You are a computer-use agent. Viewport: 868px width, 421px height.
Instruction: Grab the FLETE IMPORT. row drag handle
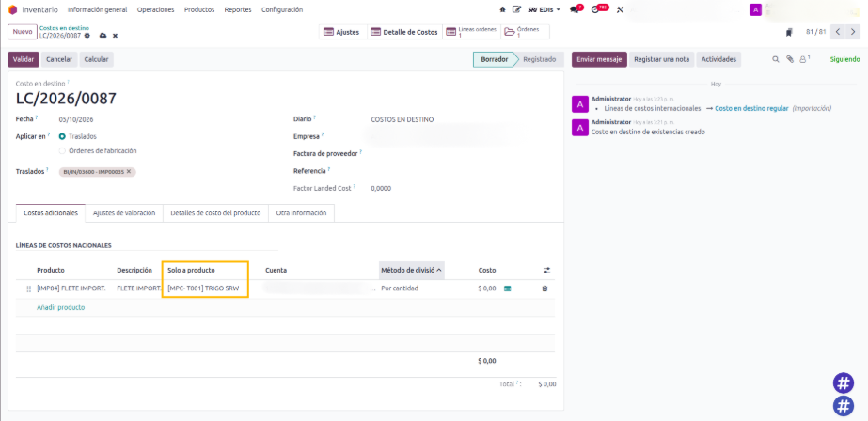click(29, 288)
